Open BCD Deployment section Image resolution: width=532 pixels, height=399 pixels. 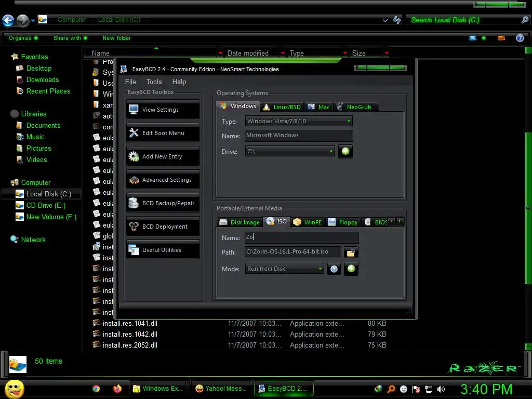[x=163, y=227]
